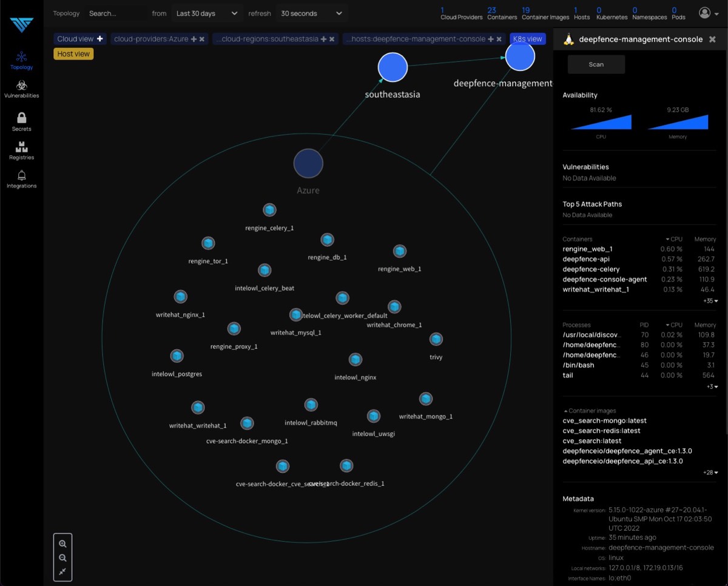Click the topology Search field
This screenshot has width=728, height=586.
[115, 13]
